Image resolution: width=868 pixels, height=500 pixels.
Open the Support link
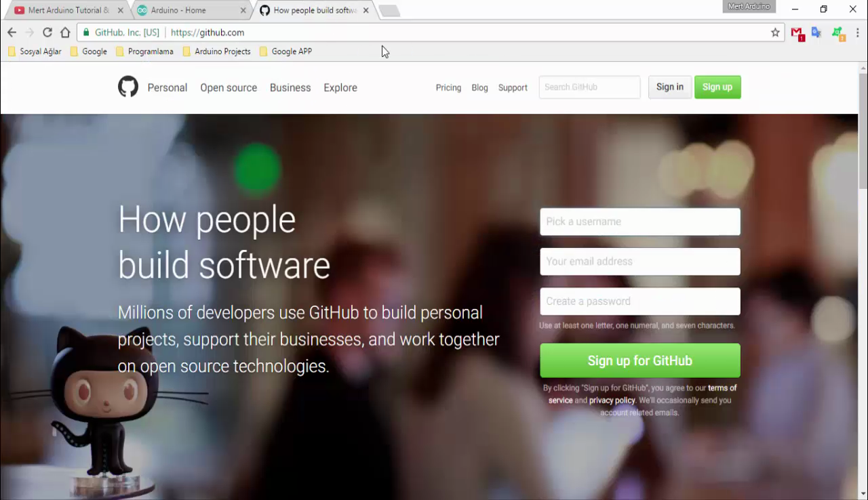point(513,87)
